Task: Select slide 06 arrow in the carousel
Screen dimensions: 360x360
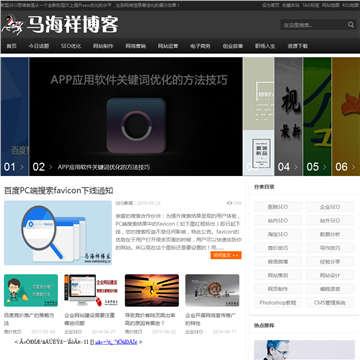Action: (x=353, y=167)
